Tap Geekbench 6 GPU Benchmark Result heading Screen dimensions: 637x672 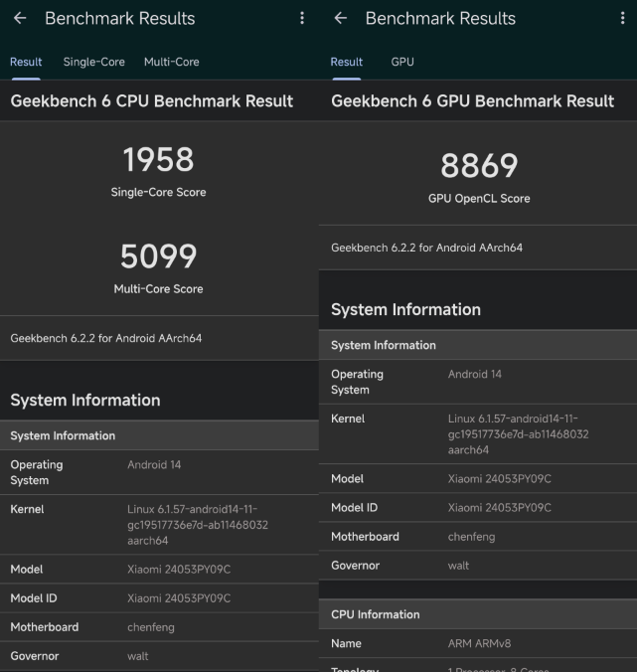point(472,101)
